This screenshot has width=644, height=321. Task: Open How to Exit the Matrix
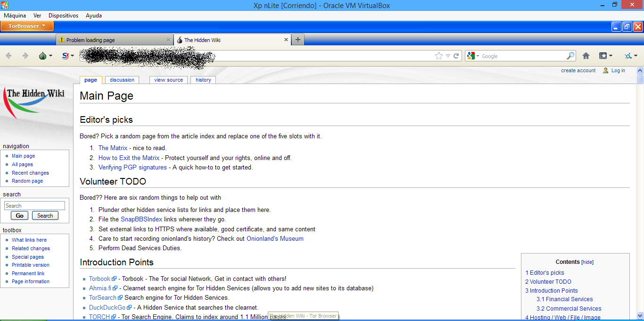click(129, 158)
